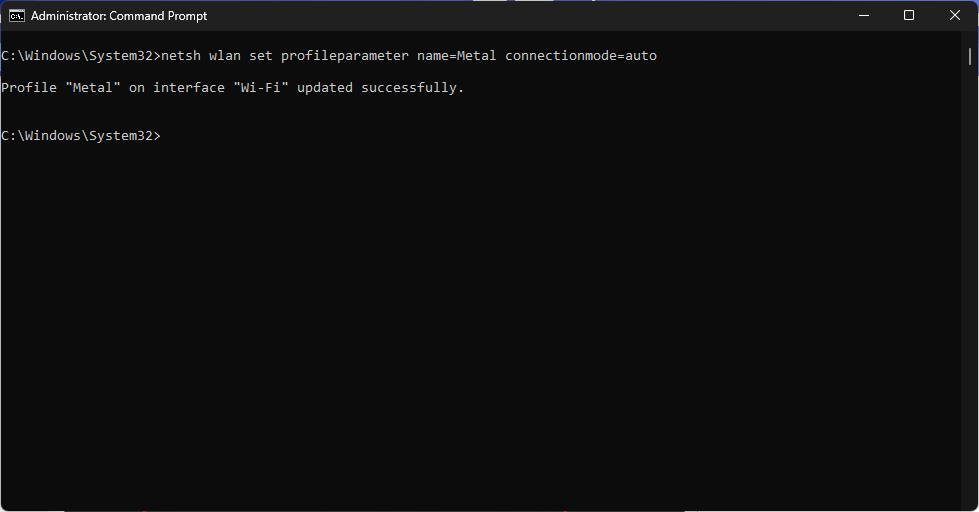979x512 pixels.
Task: Click "Metal" in the output line
Action: [x=93, y=87]
